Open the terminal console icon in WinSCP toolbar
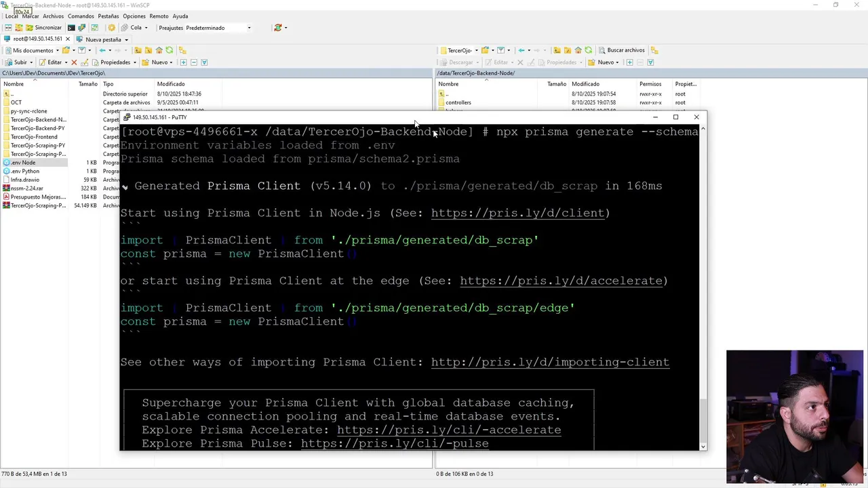This screenshot has height=488, width=868. tap(71, 28)
